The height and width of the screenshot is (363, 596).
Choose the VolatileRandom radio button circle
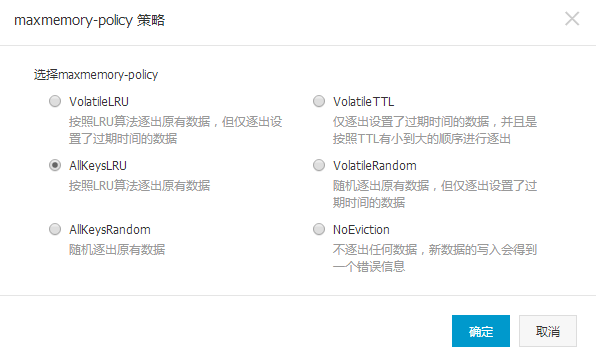tap(319, 165)
